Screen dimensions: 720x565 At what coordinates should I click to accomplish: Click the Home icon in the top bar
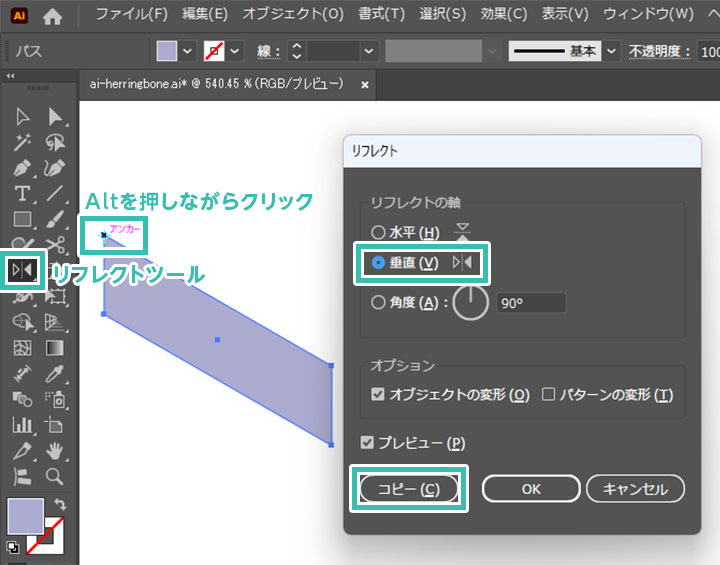point(52,15)
